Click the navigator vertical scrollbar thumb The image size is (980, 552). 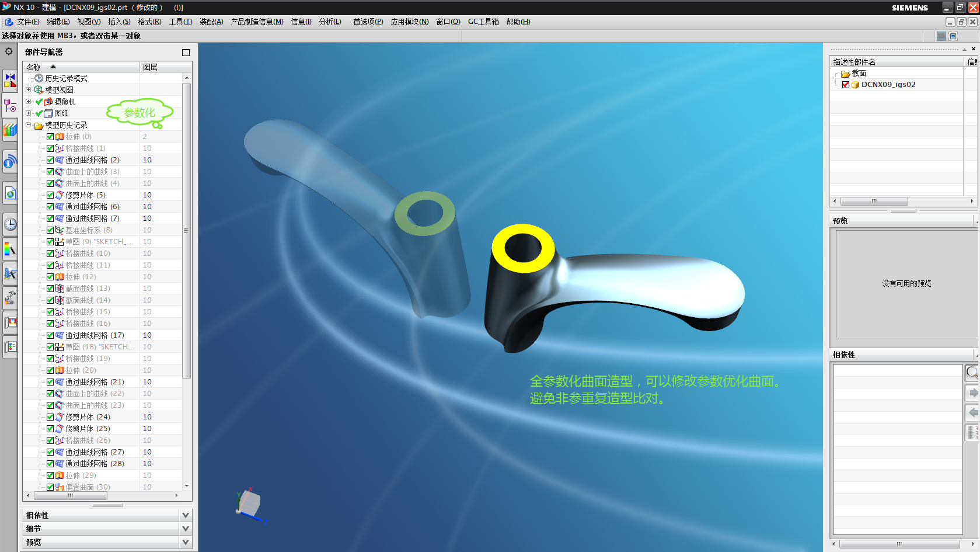(187, 230)
